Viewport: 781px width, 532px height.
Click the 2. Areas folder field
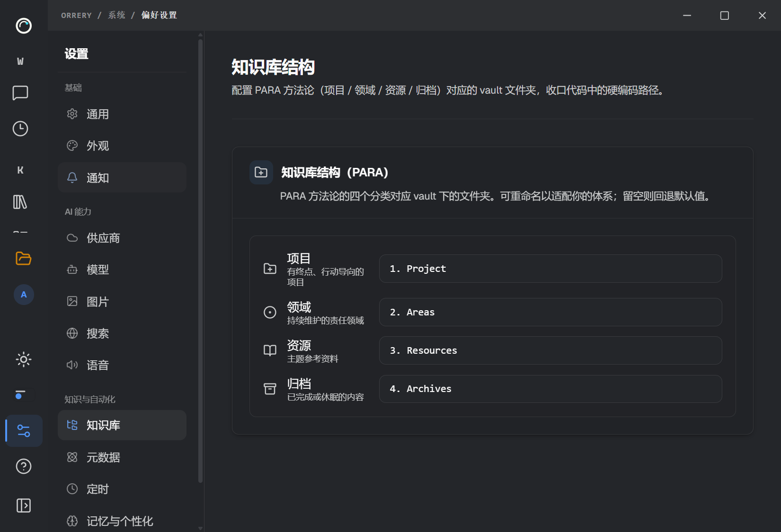550,312
